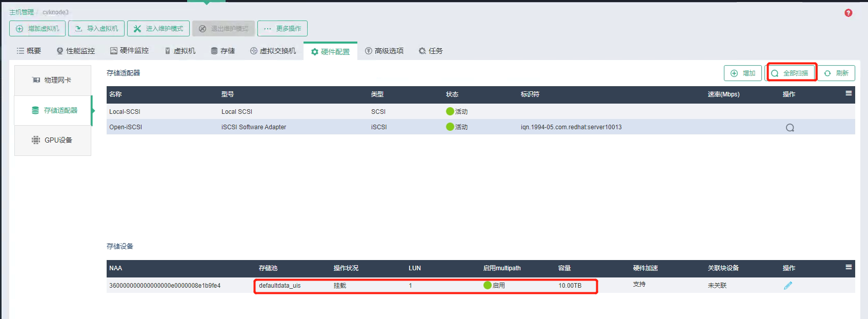Switch to the 虚拟机 tab
868x319 pixels.
(x=180, y=51)
